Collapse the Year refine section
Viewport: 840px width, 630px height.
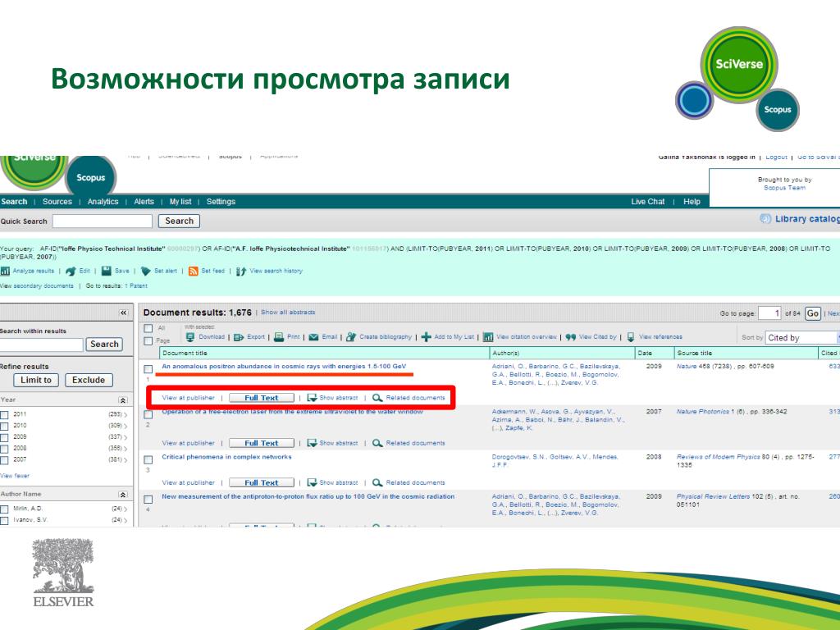pyautogui.click(x=123, y=400)
